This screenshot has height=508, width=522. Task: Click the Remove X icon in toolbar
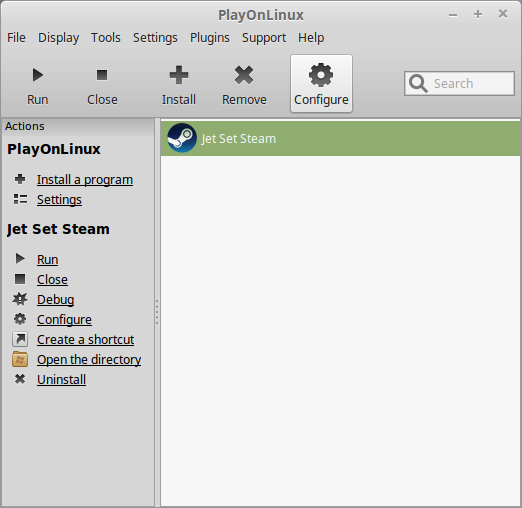click(x=244, y=75)
